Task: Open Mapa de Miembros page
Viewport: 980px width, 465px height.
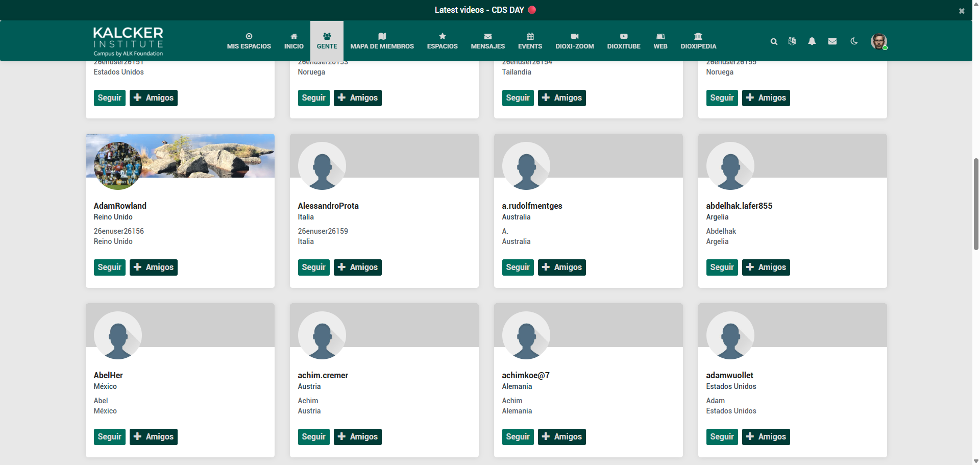Action: coord(382,41)
